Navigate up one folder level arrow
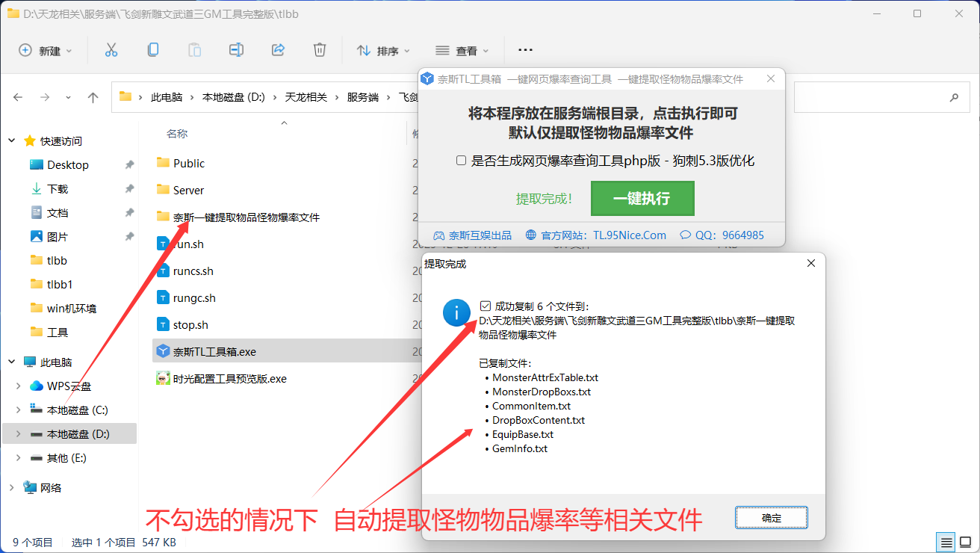The image size is (980, 553). [93, 97]
